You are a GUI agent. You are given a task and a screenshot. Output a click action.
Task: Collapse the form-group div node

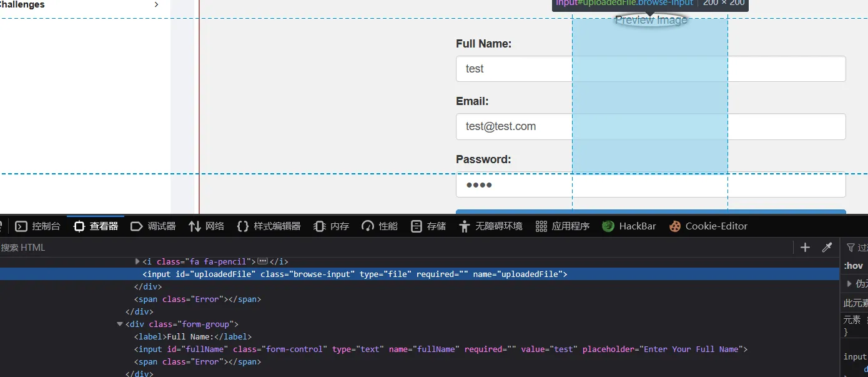coord(120,324)
